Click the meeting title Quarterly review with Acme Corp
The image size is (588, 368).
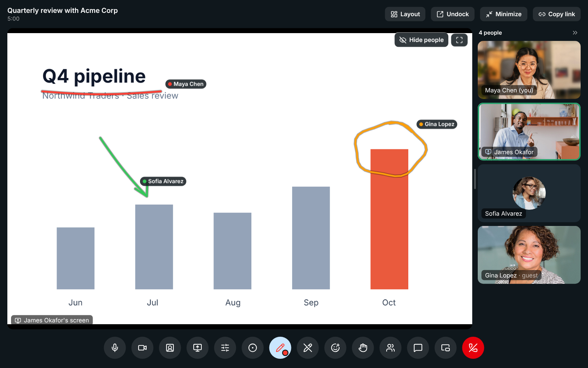coord(62,10)
